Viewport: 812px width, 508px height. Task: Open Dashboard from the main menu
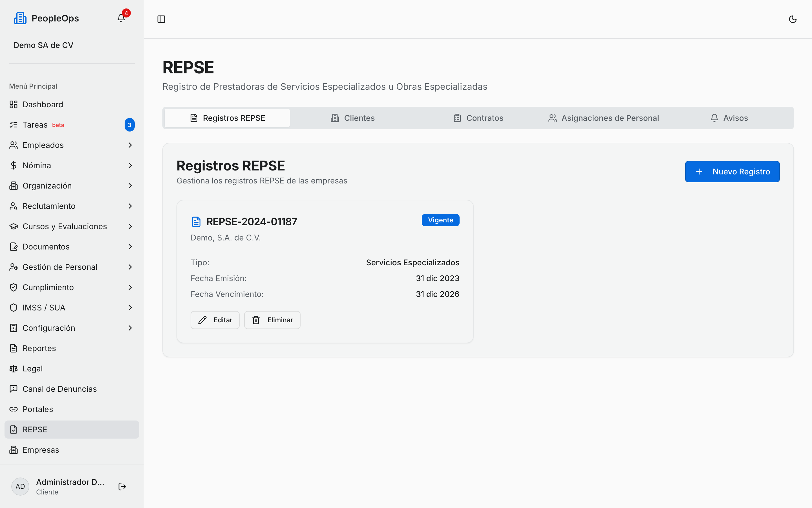(72, 104)
